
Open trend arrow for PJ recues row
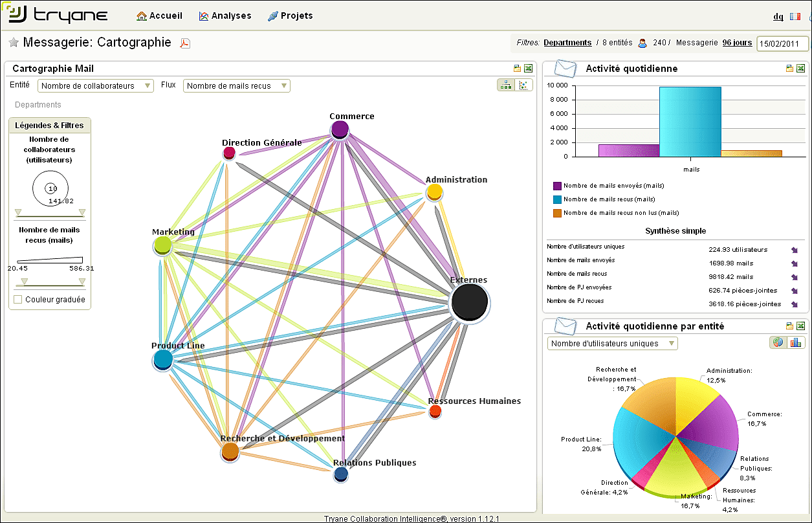point(795,304)
